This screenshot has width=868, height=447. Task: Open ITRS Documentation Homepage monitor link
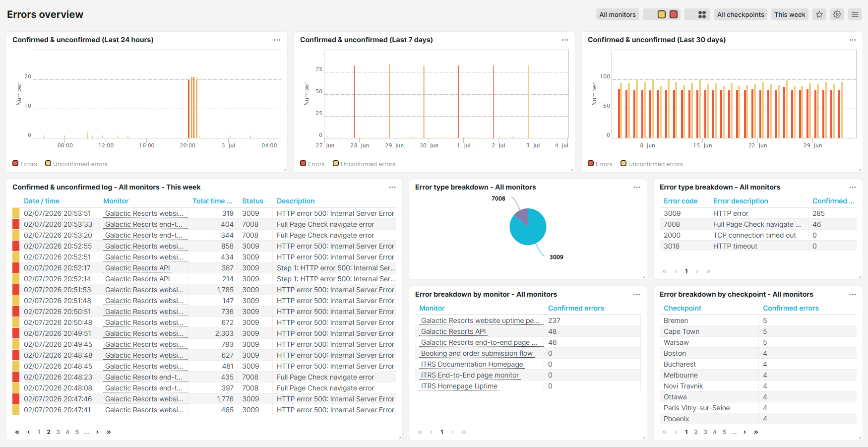472,364
